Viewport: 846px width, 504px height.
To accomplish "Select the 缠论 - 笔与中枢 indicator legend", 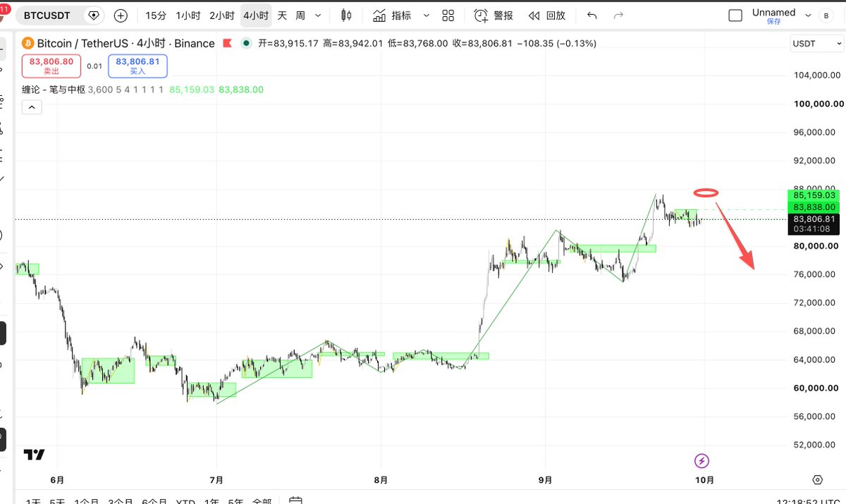I will (54, 90).
